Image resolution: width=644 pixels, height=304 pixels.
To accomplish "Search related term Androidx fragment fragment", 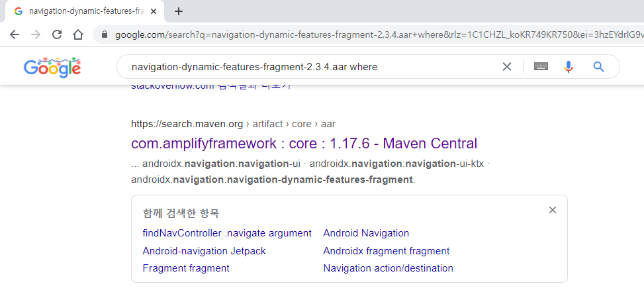I will (x=386, y=251).
